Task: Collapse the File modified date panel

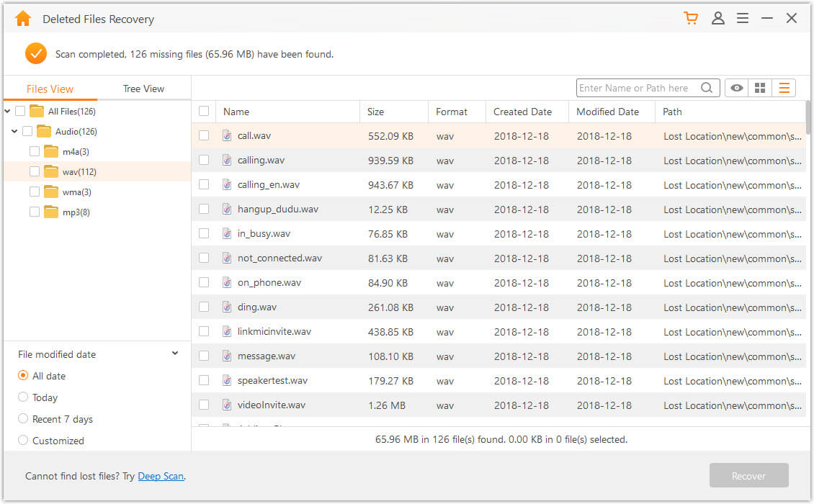Action: [174, 353]
